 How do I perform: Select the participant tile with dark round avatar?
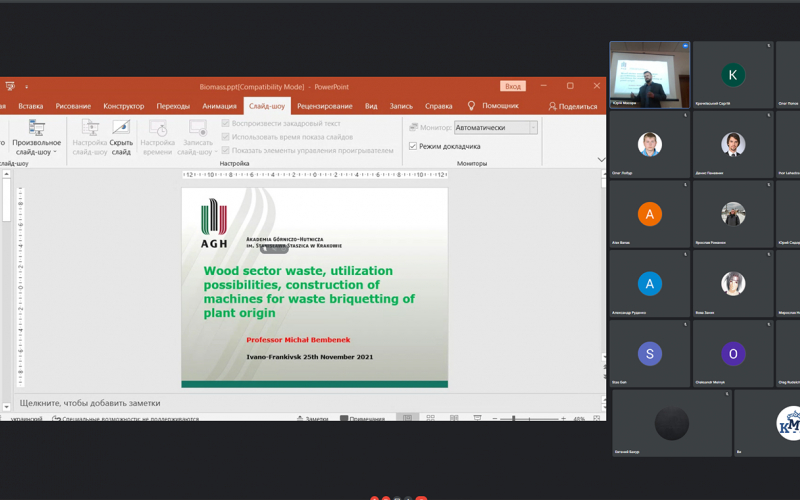[x=672, y=423]
